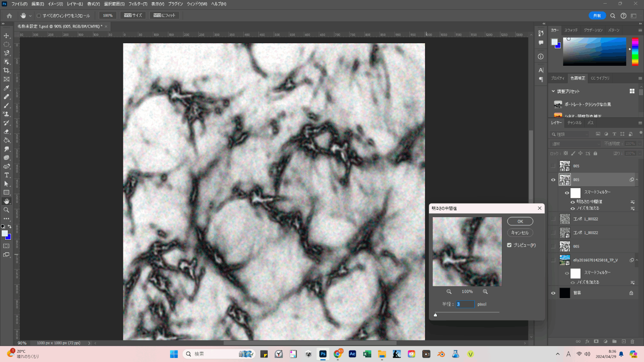644x362 pixels.
Task: Click OK in the median dialog
Action: pos(520,221)
